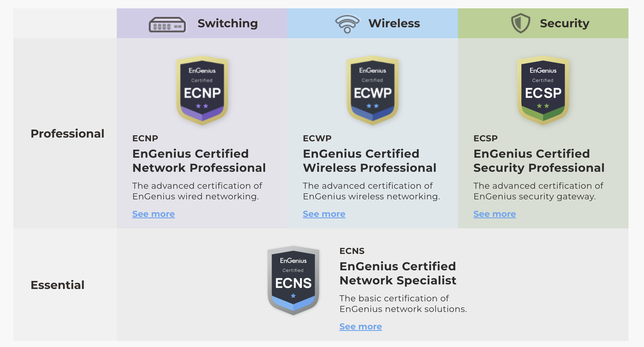Image resolution: width=644 pixels, height=347 pixels.
Task: Click the network switch icon in Switching header
Action: [167, 25]
